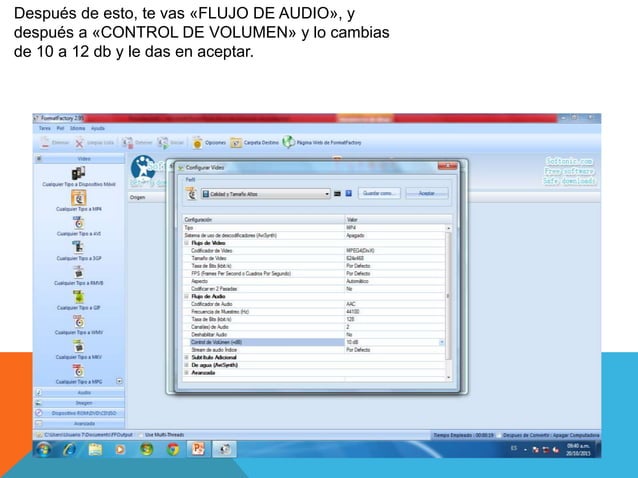Expand the Avanzada group in settings list
The image size is (638, 478).
pyautogui.click(x=187, y=373)
